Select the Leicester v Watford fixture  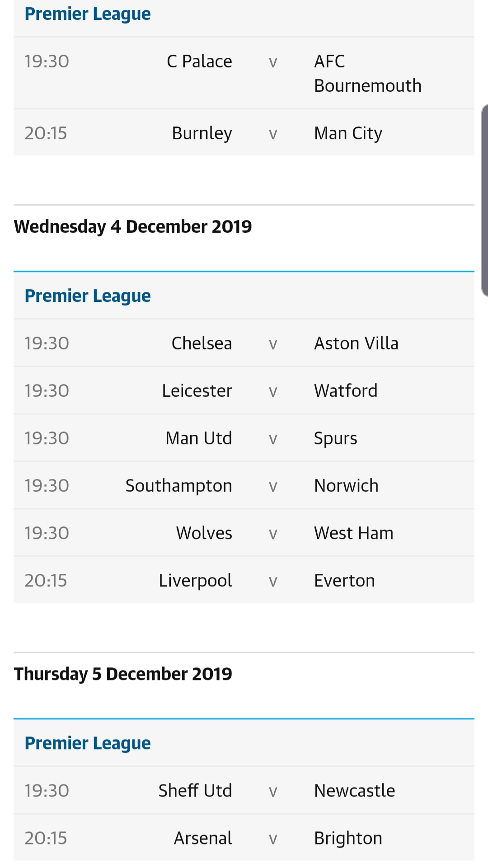tap(244, 391)
